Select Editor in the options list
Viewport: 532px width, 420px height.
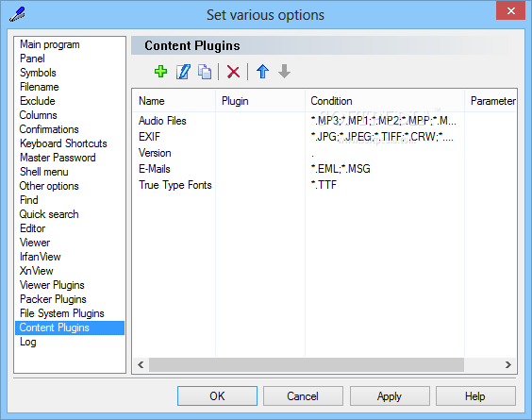coord(32,228)
